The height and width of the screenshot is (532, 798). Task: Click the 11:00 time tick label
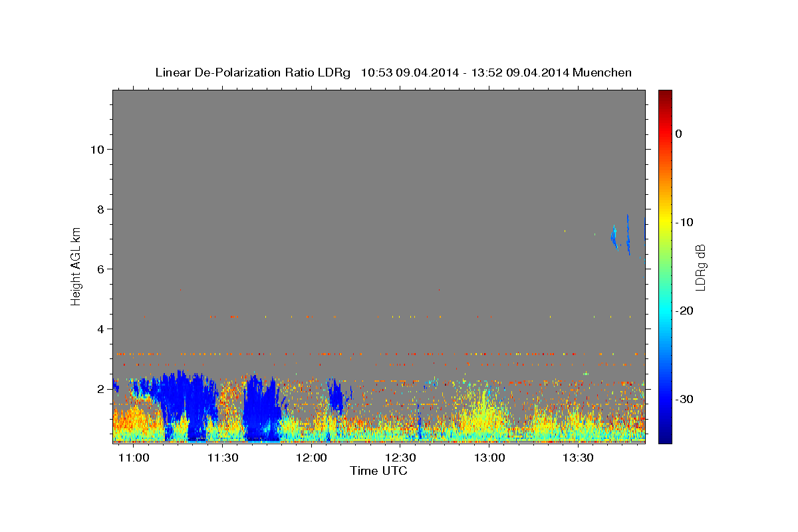point(134,458)
